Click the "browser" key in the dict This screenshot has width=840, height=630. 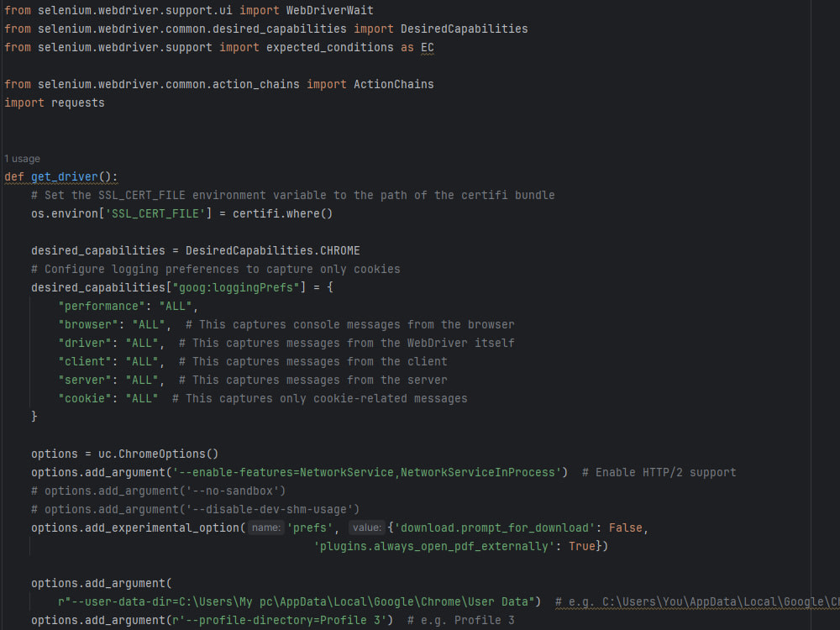pyautogui.click(x=88, y=324)
